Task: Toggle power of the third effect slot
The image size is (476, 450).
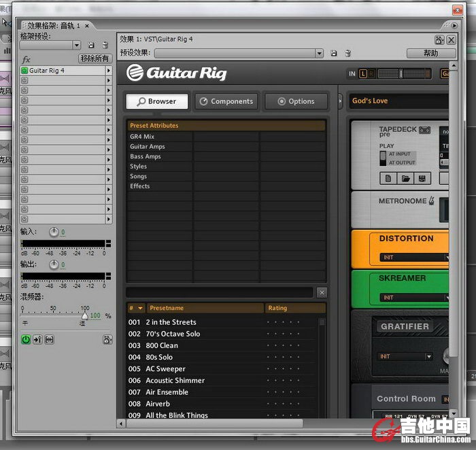Action: click(x=24, y=90)
